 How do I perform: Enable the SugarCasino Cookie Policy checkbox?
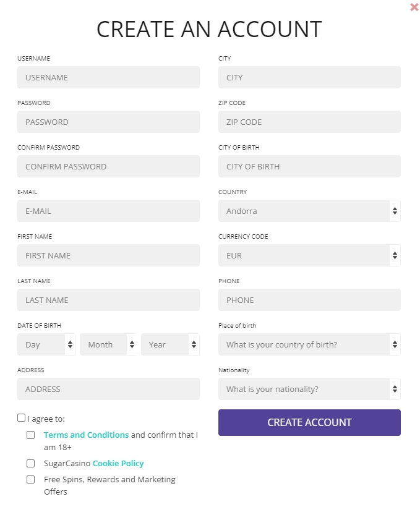point(30,463)
